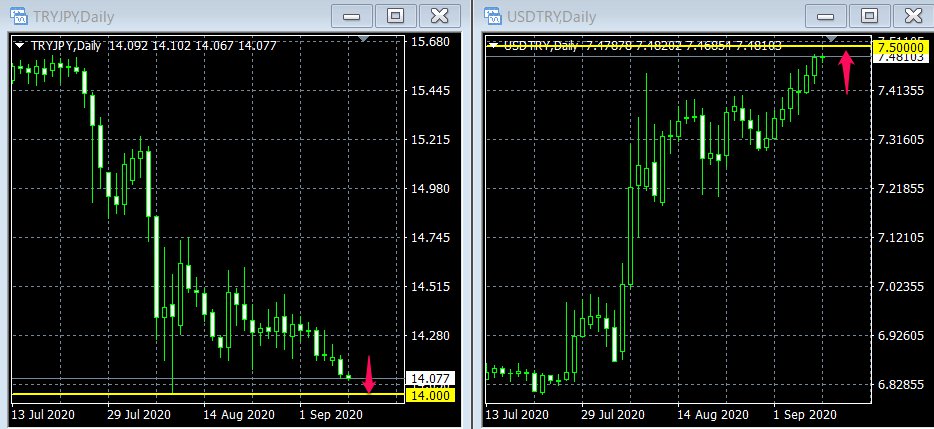Click the 7.12105 price axis value
Viewport: 934px width, 429px height.
900,237
